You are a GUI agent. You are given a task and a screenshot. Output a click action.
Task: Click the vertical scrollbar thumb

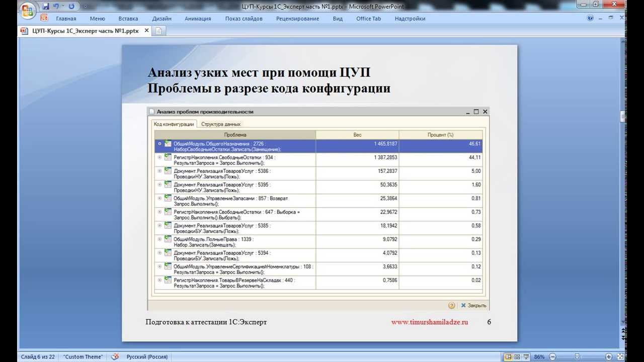pyautogui.click(x=623, y=117)
